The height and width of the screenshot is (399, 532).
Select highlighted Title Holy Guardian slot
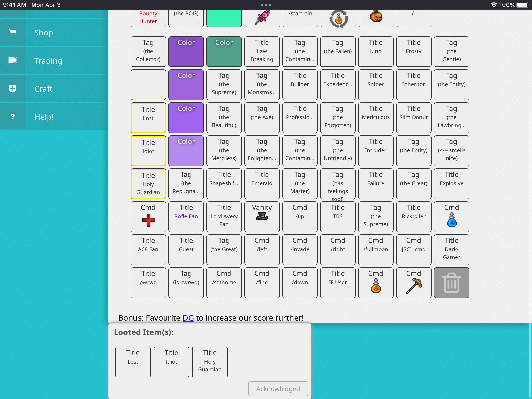(148, 184)
